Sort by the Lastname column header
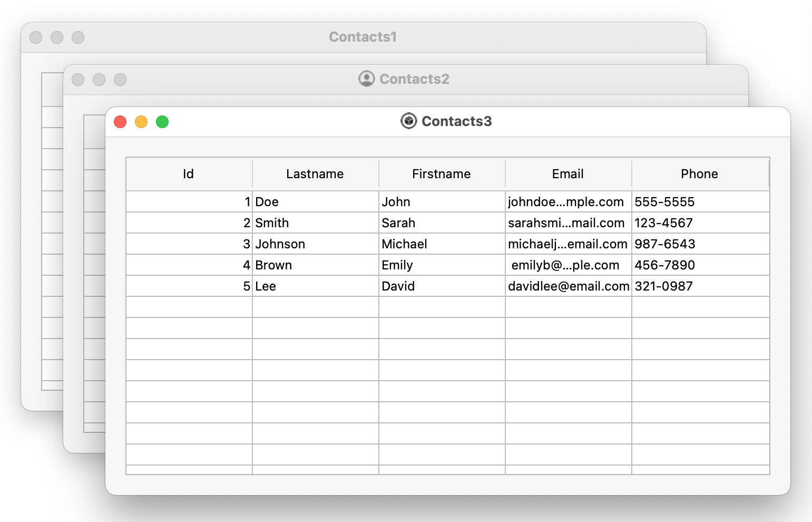This screenshot has width=812, height=522. (x=315, y=174)
